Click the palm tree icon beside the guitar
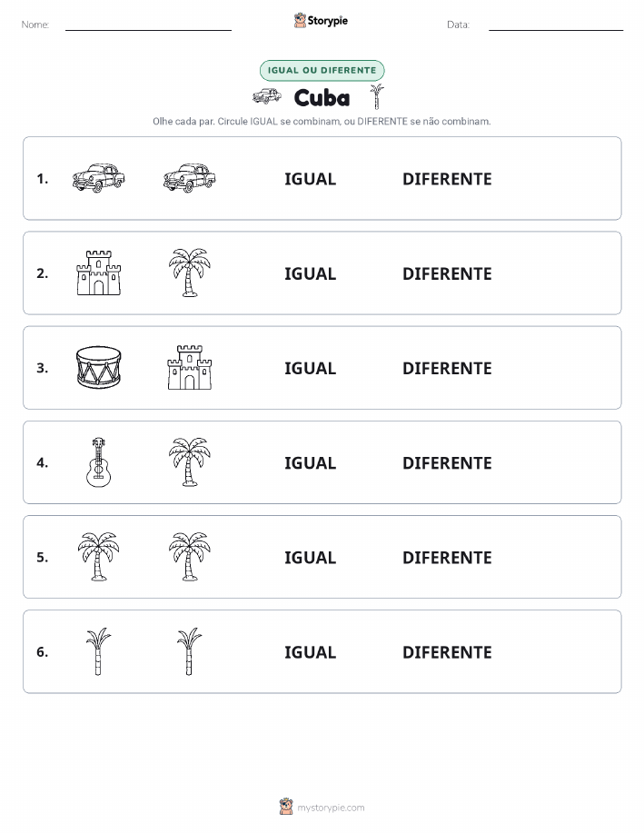 point(190,462)
